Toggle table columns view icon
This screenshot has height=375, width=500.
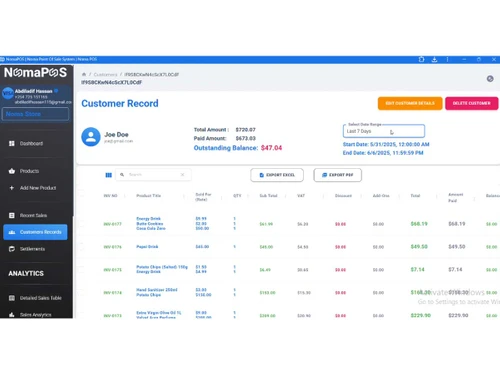[x=109, y=175]
